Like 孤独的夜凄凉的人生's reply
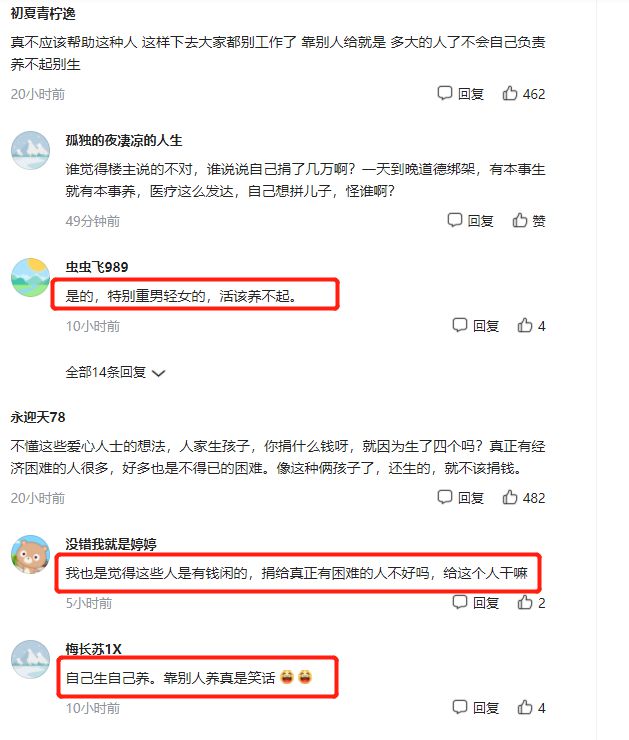 tap(528, 220)
